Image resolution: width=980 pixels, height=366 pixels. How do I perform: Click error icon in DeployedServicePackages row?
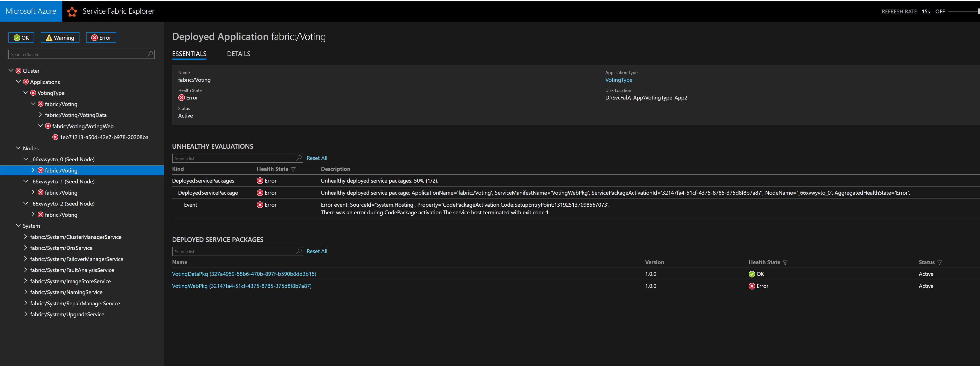click(260, 180)
